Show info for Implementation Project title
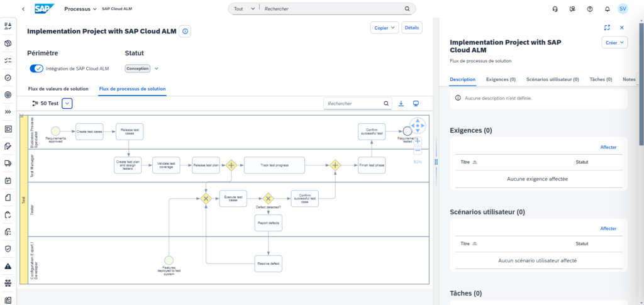The image size is (644, 305). (185, 31)
